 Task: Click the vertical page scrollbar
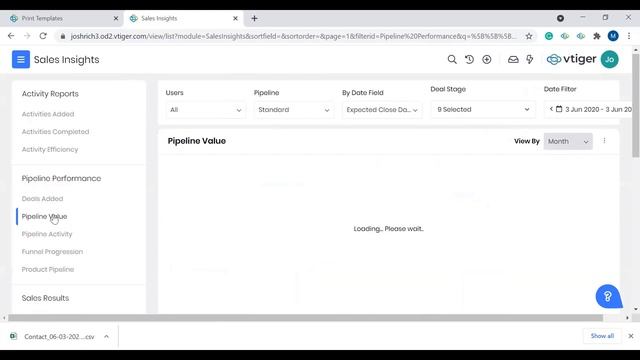coord(636,105)
